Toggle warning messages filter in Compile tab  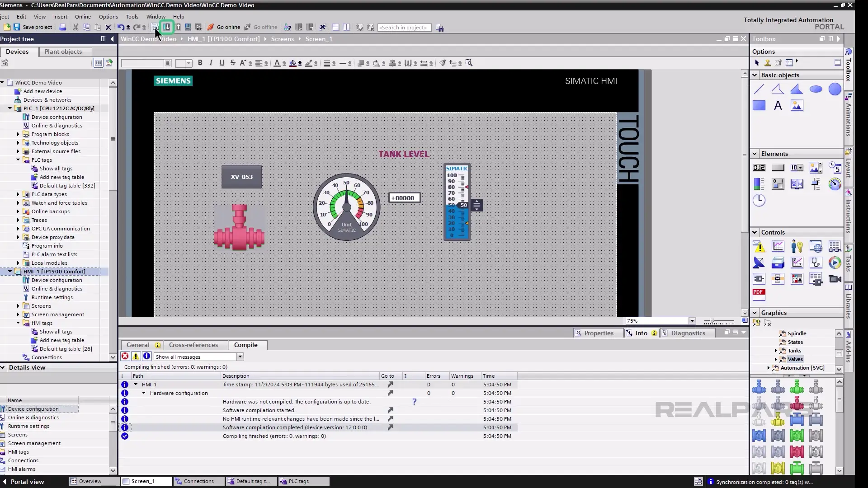click(136, 357)
